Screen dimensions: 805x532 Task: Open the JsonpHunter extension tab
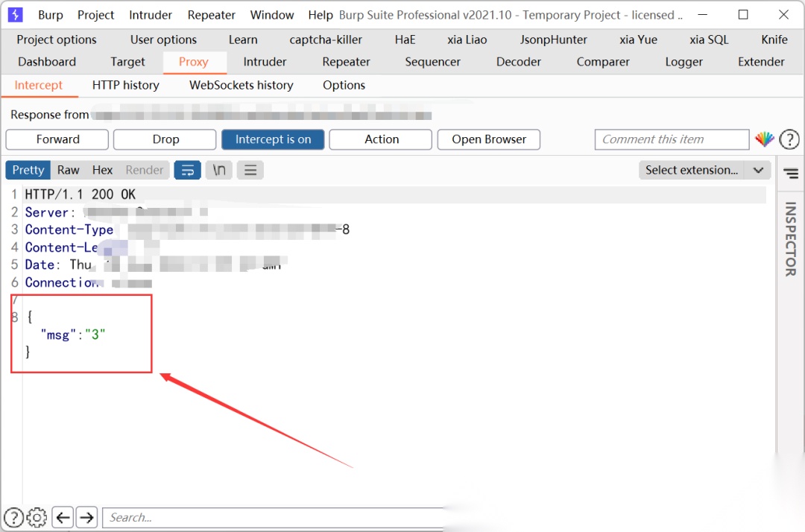click(553, 39)
